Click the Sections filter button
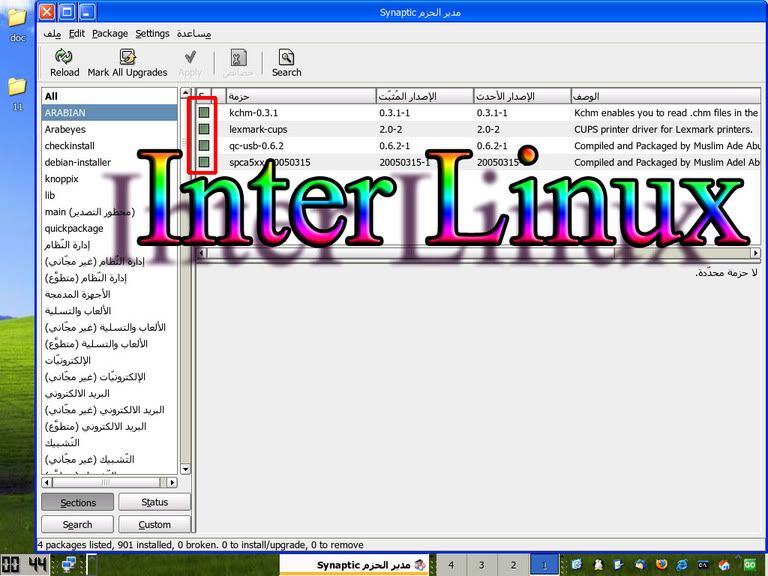 coord(78,503)
